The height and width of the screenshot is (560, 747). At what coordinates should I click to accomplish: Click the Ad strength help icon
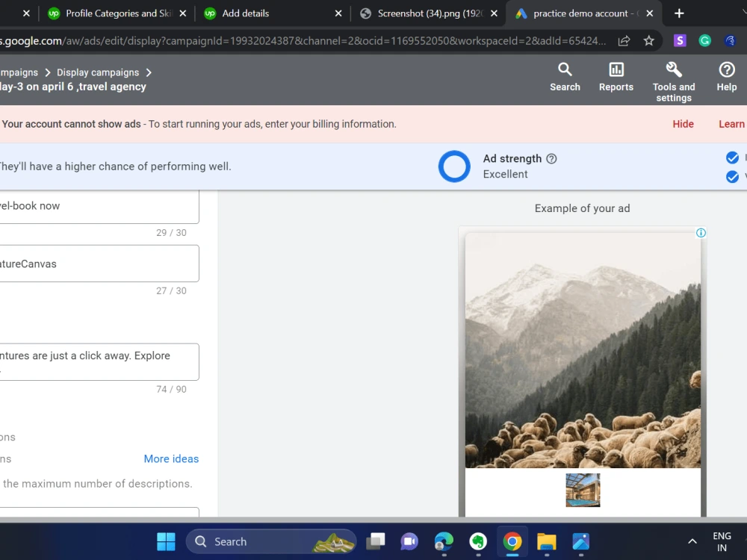[551, 158]
